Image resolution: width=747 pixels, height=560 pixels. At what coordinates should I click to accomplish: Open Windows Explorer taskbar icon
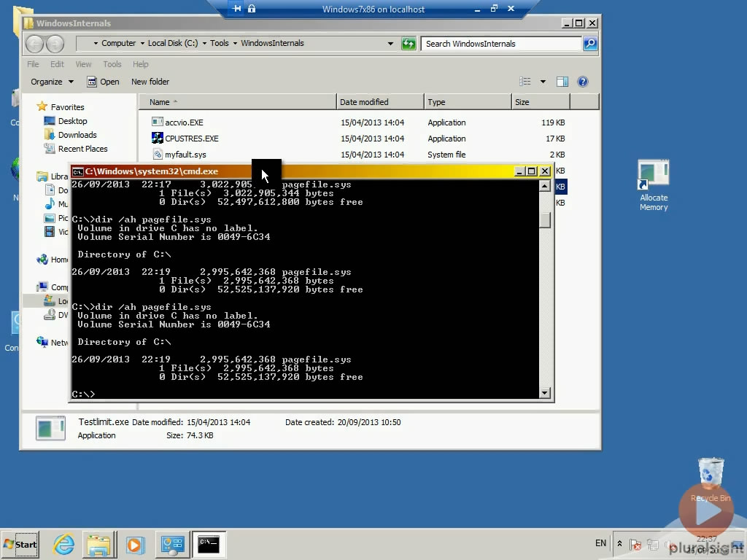click(98, 544)
